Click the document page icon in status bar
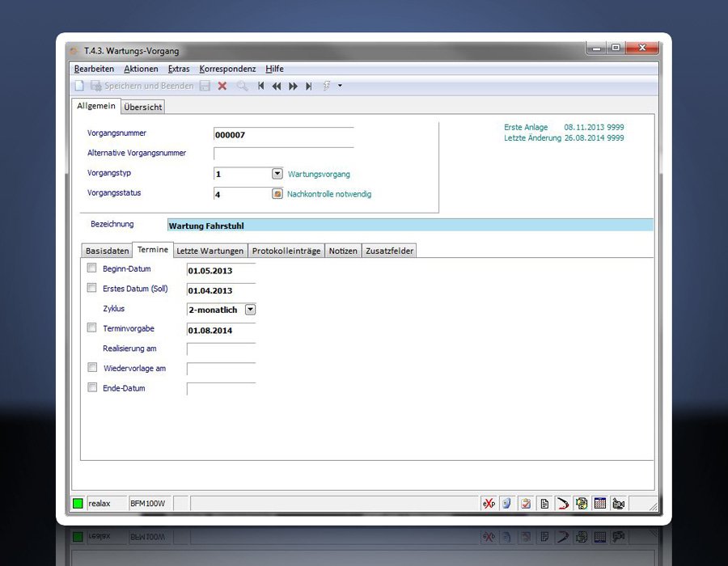The height and width of the screenshot is (566, 728). (544, 504)
